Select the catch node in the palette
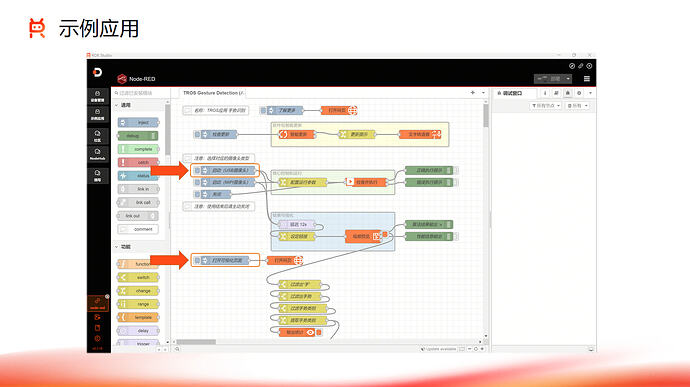 pos(138,162)
